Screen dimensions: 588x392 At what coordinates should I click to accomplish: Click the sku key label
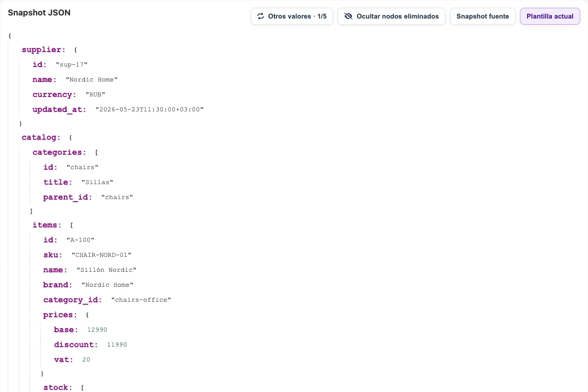coord(53,255)
